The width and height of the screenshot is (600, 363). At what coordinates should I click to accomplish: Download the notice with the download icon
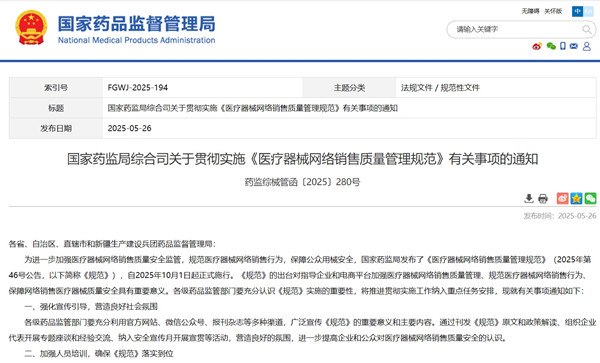[x=529, y=198]
